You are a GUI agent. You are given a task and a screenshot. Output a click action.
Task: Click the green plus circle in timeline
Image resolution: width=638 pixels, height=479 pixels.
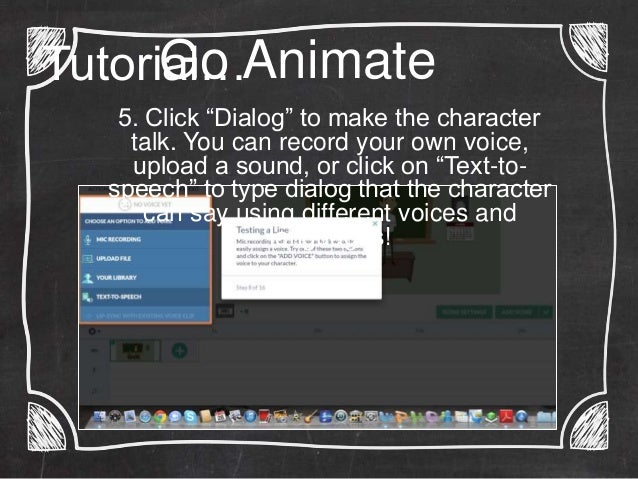[179, 350]
